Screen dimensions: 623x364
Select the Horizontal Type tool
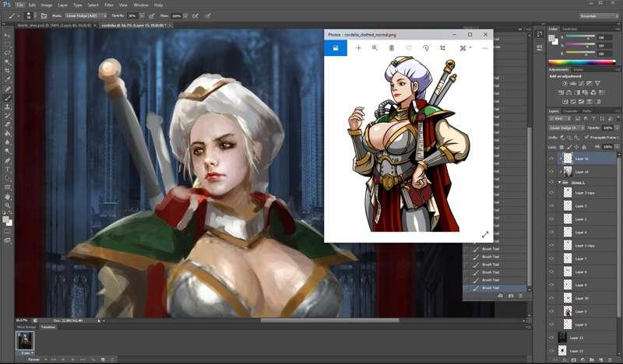(7, 170)
